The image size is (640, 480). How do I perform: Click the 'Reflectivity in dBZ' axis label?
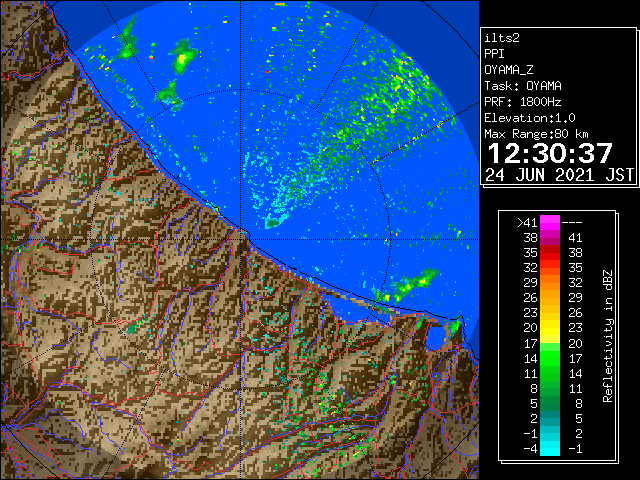point(608,336)
